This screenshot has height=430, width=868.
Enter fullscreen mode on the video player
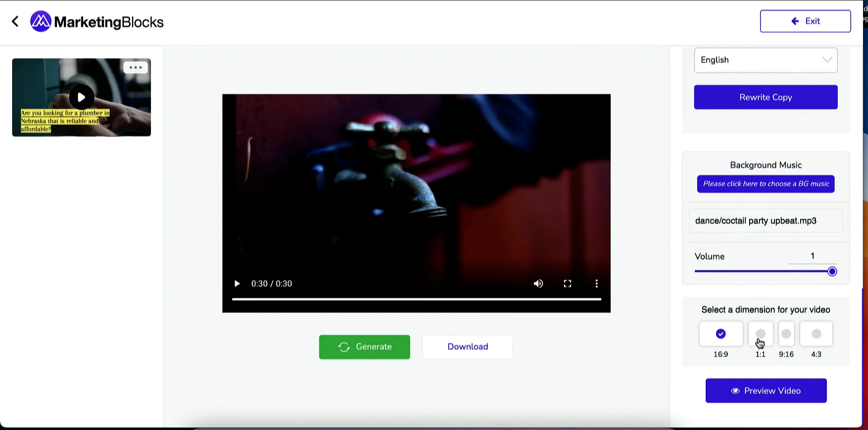pyautogui.click(x=567, y=284)
